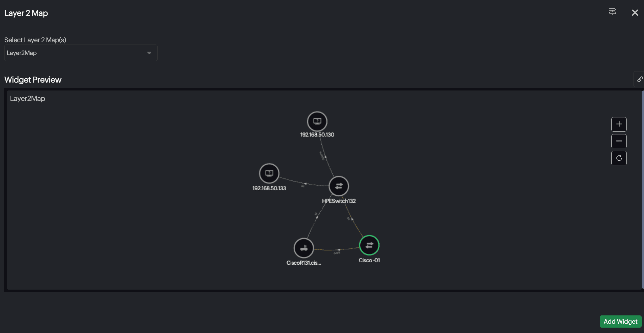Click the HPESwitch132 node label

click(x=339, y=201)
